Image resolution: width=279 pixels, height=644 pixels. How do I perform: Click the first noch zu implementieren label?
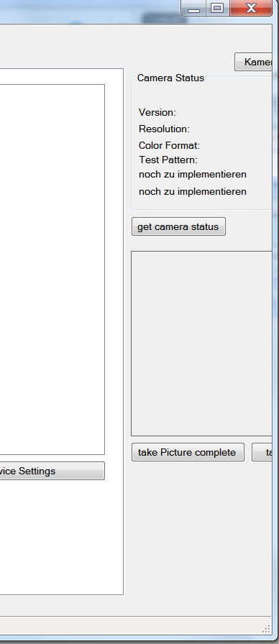193,174
